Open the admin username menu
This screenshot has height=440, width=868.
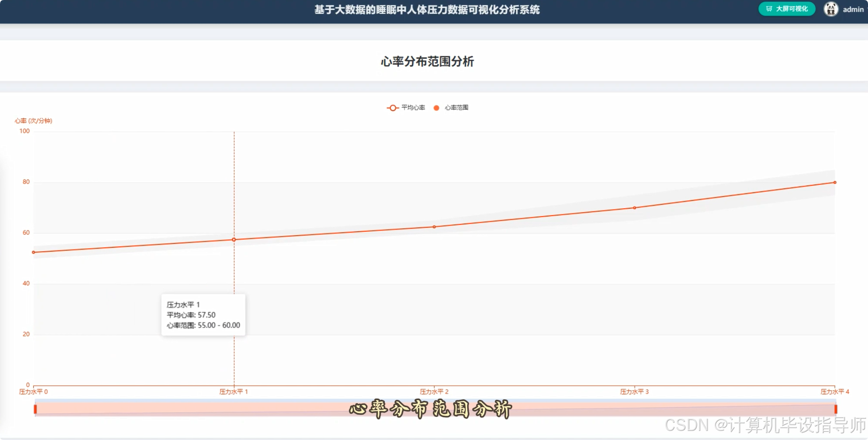click(853, 9)
